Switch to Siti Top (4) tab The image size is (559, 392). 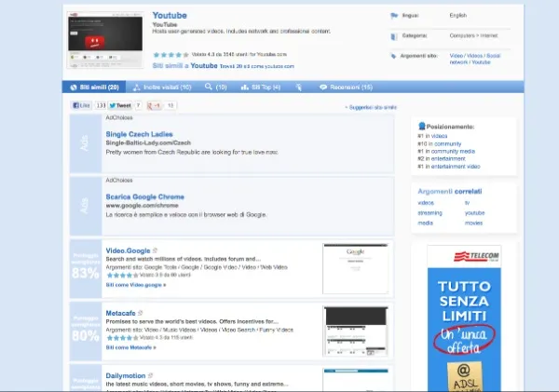[x=261, y=87]
